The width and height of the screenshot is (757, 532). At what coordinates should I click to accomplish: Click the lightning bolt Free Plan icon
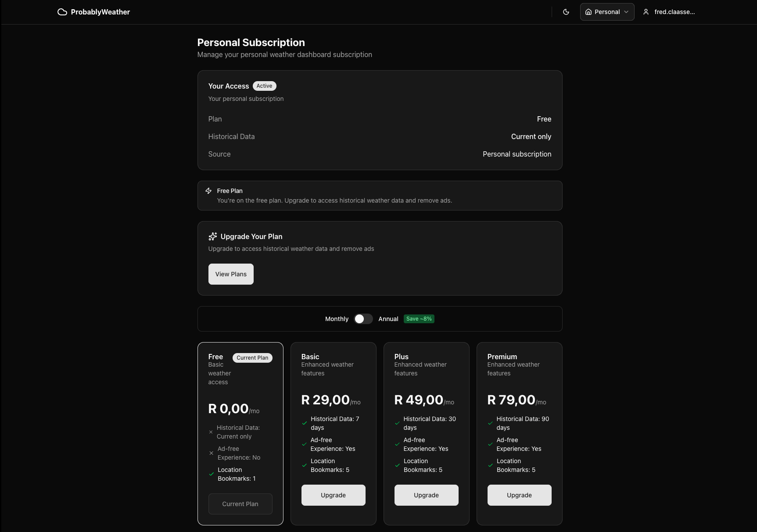pyautogui.click(x=209, y=191)
